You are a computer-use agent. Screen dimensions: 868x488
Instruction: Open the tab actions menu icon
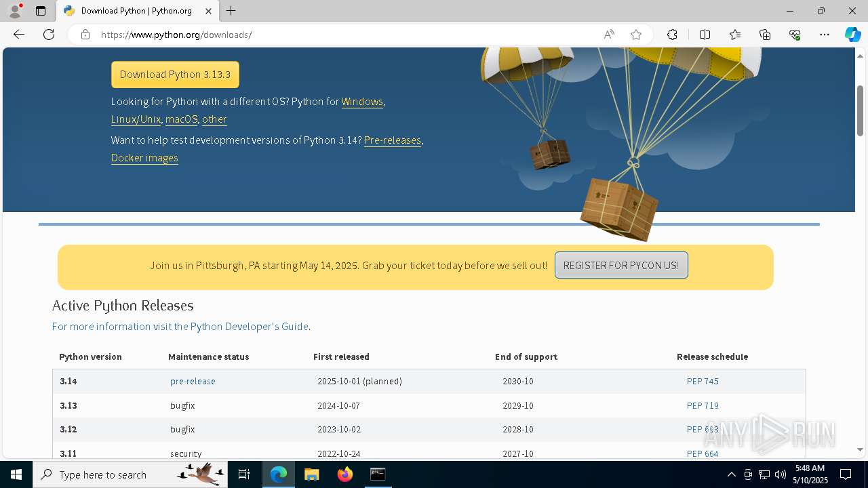tap(41, 11)
